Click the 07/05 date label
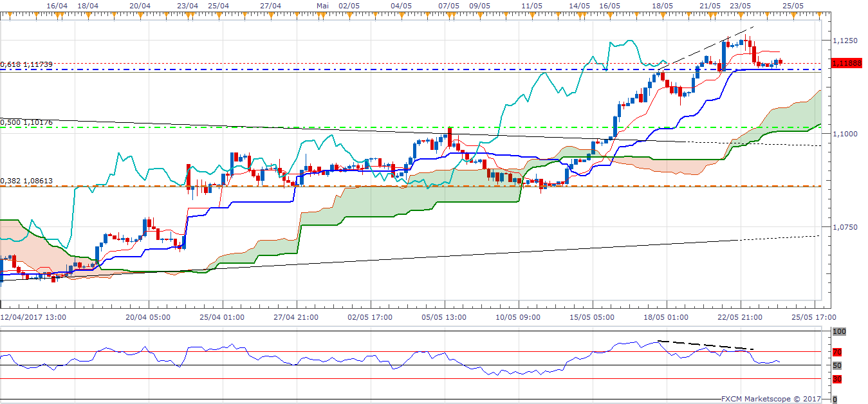868x404 pixels. pyautogui.click(x=448, y=5)
